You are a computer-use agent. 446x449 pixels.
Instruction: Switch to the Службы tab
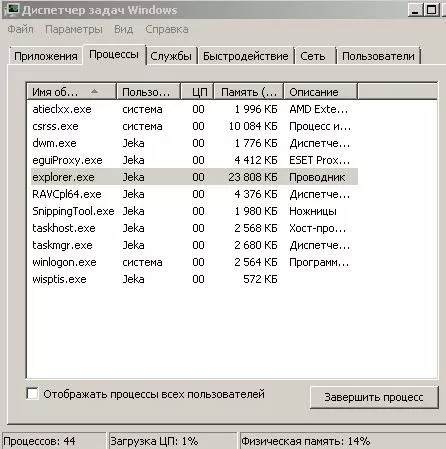171,56
